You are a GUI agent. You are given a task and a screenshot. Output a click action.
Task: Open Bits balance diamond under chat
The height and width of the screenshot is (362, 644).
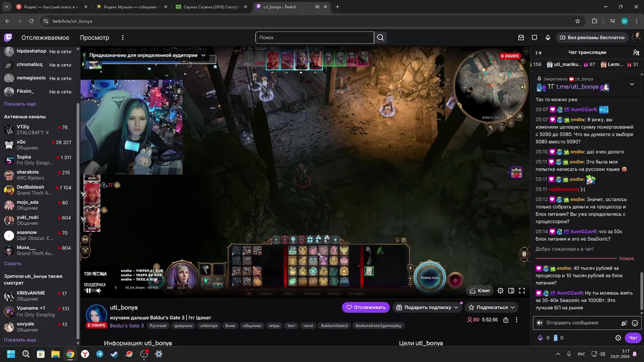[541, 338]
